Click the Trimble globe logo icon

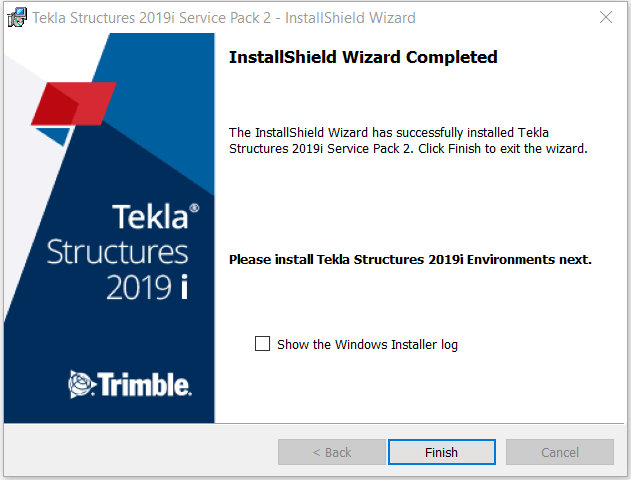click(x=82, y=384)
